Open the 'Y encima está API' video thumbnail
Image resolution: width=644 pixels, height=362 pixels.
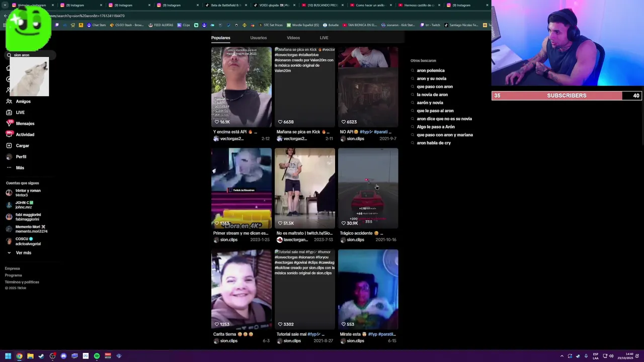click(x=242, y=86)
